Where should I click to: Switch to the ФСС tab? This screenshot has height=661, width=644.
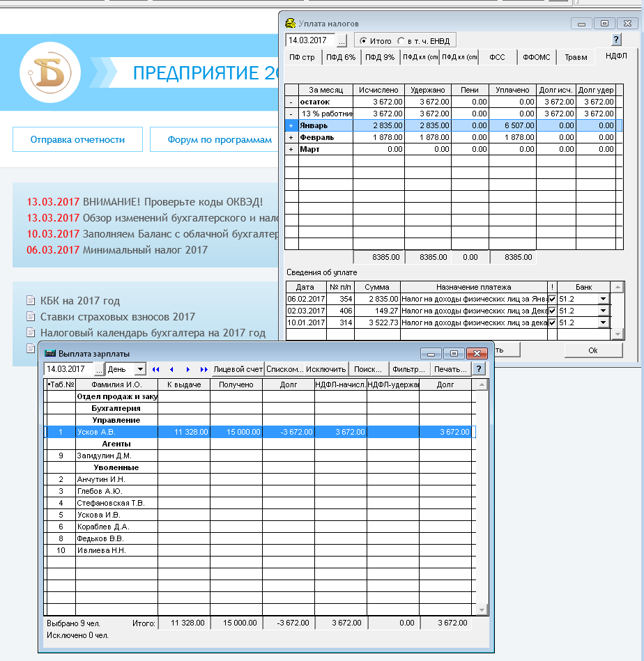click(497, 58)
